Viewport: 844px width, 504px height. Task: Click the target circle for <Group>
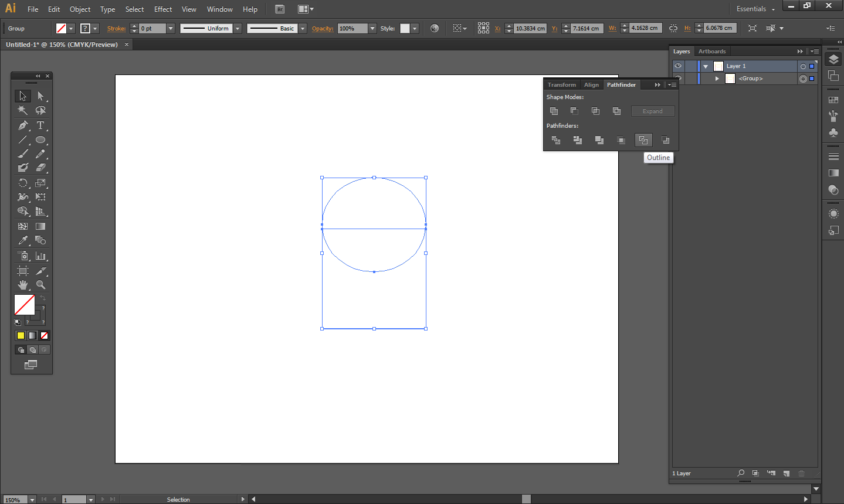point(803,78)
